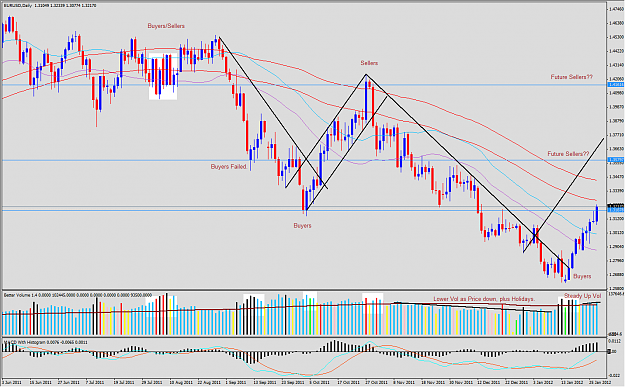This screenshot has width=625, height=387.
Task: Click the 'Buyers' label near the January low
Action: [x=582, y=276]
